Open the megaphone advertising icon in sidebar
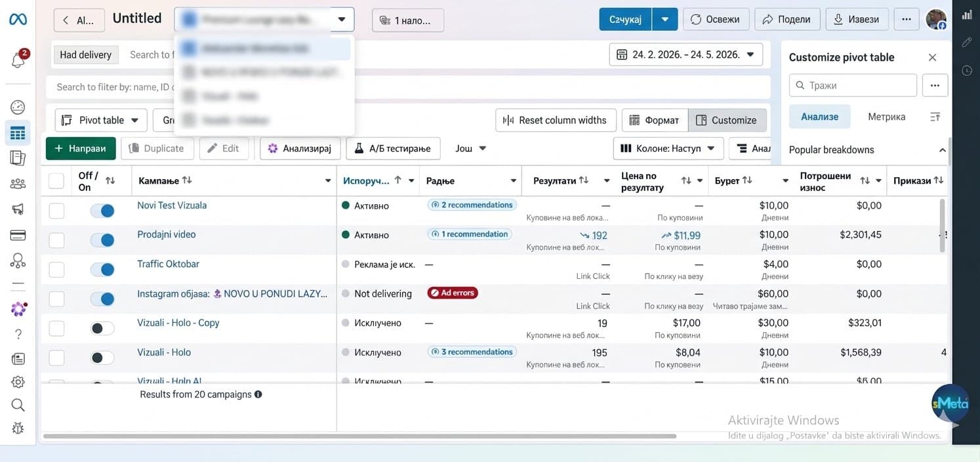Screen dimensions: 980x462 18,209
